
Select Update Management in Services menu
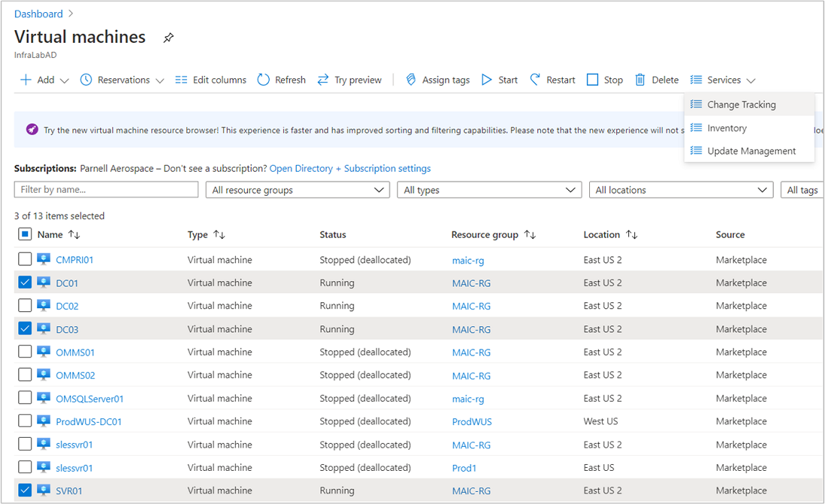[750, 151]
